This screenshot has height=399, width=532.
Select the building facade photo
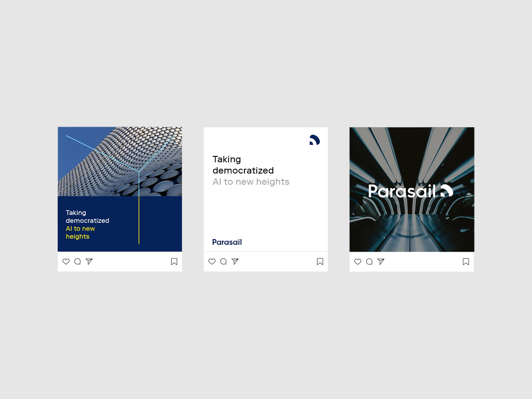pos(120,161)
